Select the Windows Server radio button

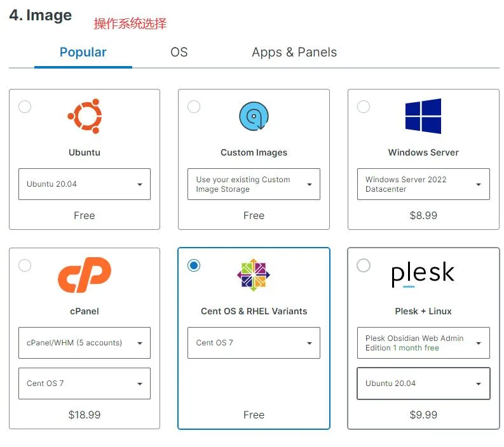click(x=364, y=107)
